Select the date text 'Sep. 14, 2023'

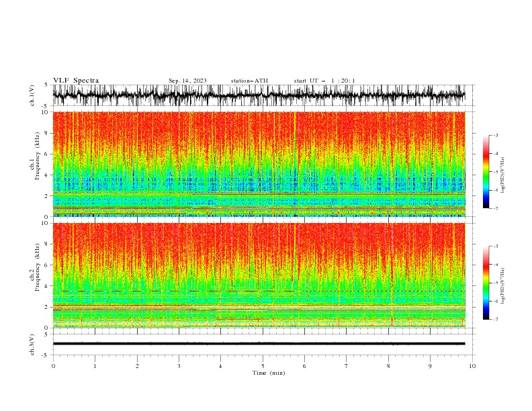[187, 81]
